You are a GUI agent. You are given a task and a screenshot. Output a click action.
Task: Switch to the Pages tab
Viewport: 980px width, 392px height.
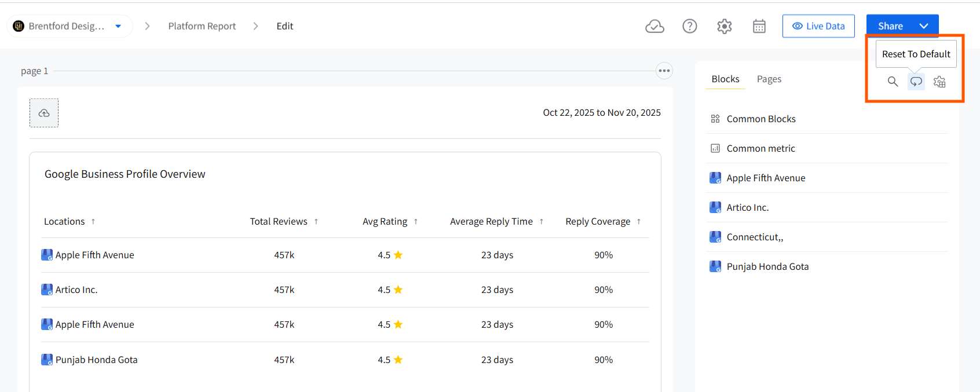[x=769, y=79]
